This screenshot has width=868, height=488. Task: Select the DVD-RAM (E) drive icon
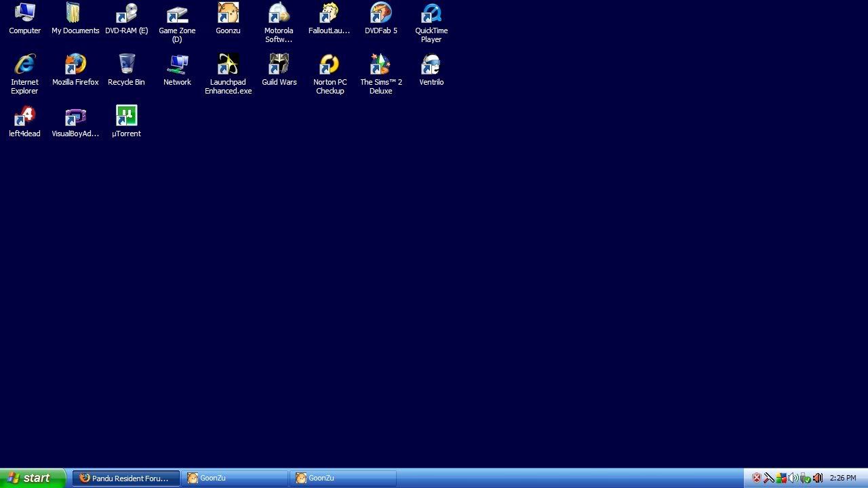click(126, 18)
